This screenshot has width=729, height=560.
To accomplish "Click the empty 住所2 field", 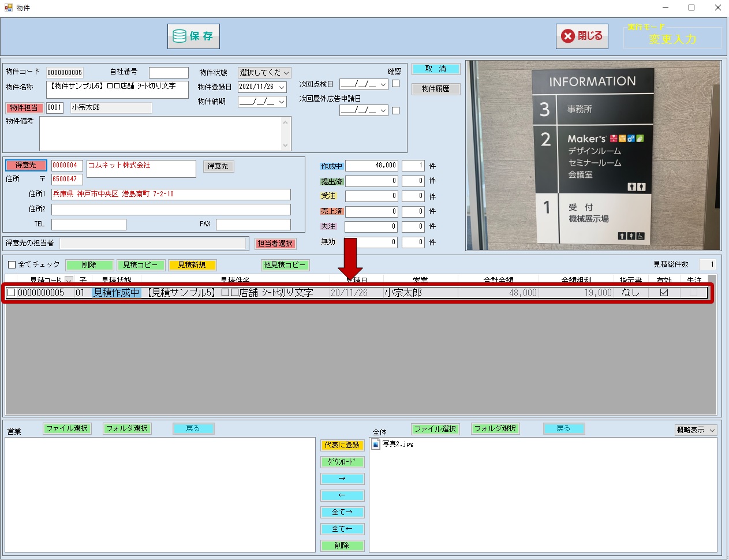I will pos(171,210).
